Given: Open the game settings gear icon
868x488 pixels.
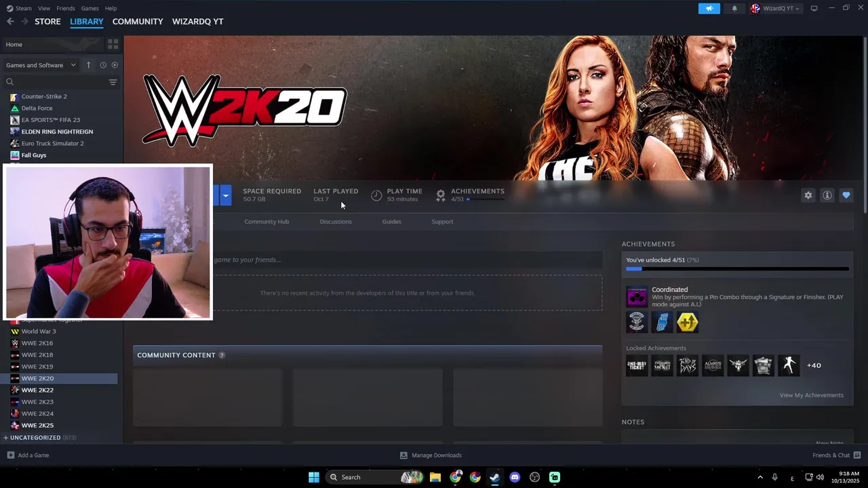Looking at the screenshot, I should tap(808, 195).
